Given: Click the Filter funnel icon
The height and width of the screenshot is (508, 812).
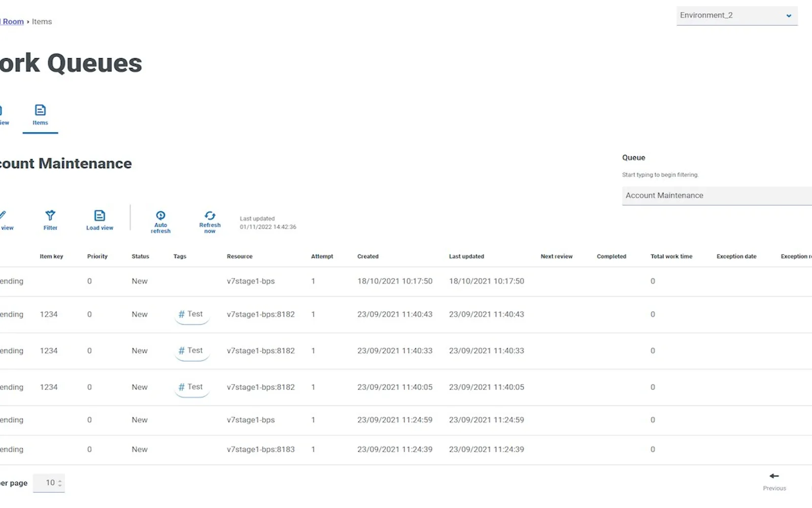Looking at the screenshot, I should click(x=50, y=215).
